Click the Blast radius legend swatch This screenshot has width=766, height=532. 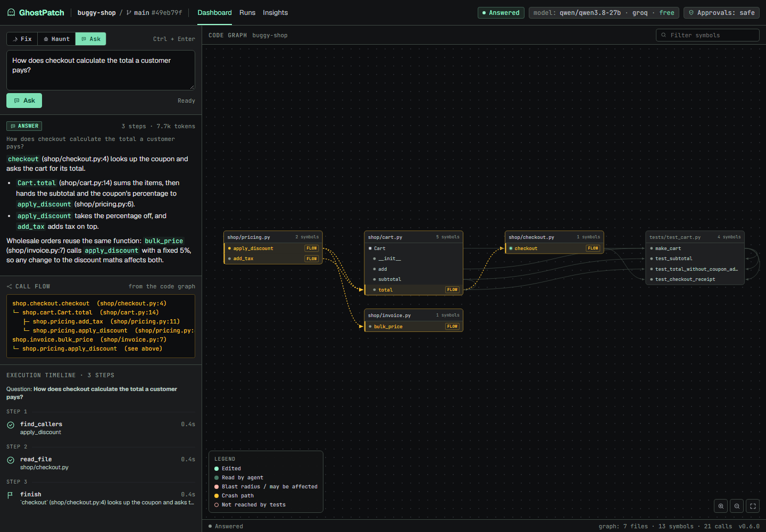tap(217, 487)
